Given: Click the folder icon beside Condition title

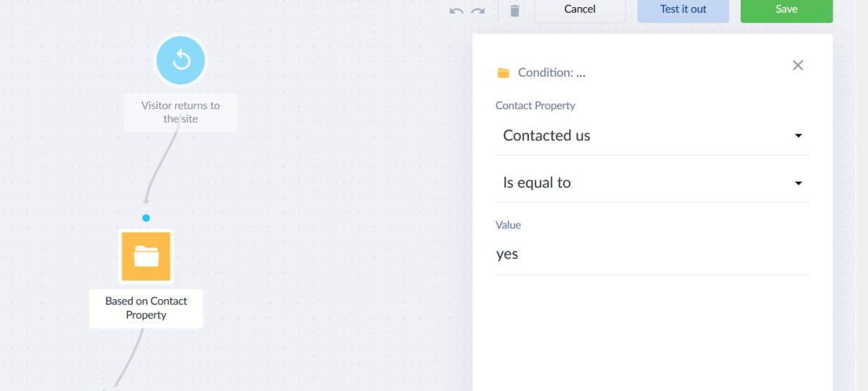Looking at the screenshot, I should pos(503,73).
